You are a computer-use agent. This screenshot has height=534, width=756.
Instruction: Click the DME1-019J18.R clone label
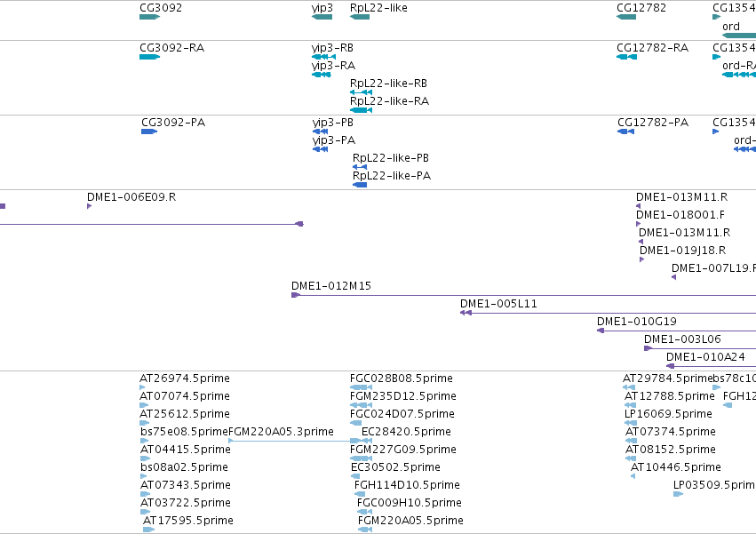(683, 251)
